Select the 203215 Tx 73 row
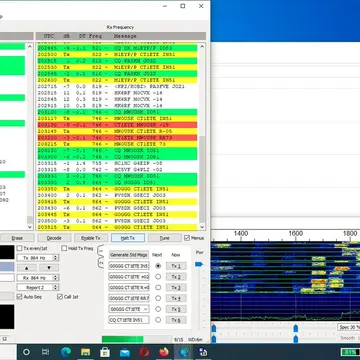360x360 pixels. click(x=117, y=144)
